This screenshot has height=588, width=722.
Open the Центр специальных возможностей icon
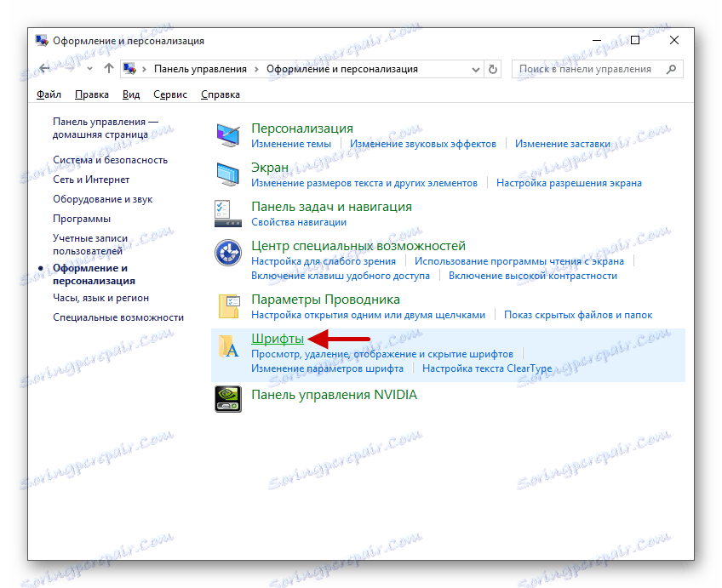[x=227, y=251]
